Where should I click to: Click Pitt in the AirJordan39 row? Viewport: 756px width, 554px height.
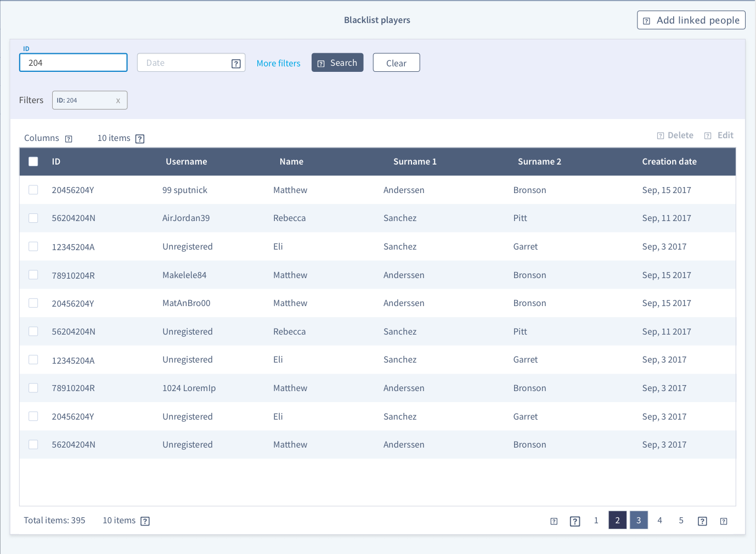click(520, 218)
